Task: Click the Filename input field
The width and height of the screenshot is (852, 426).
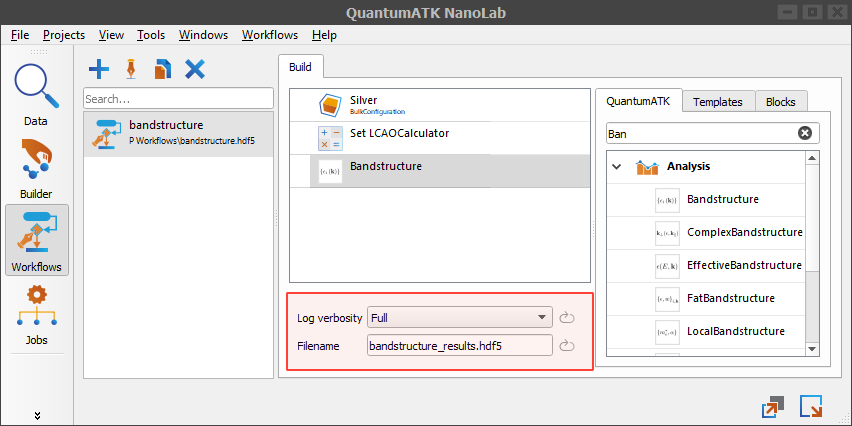Action: tap(460, 346)
